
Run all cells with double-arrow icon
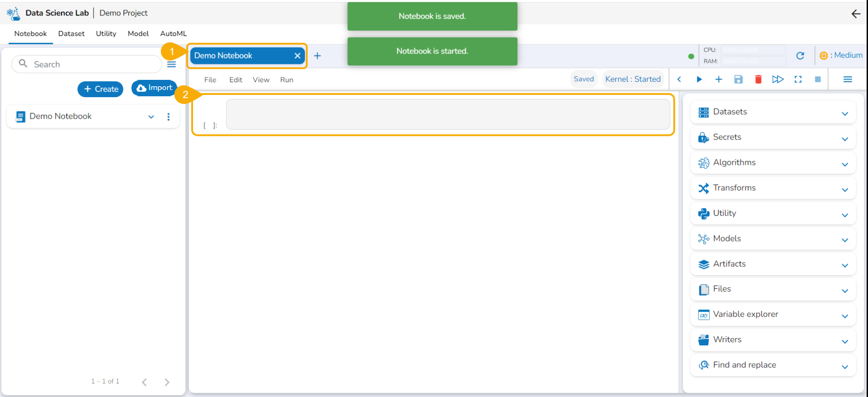778,79
